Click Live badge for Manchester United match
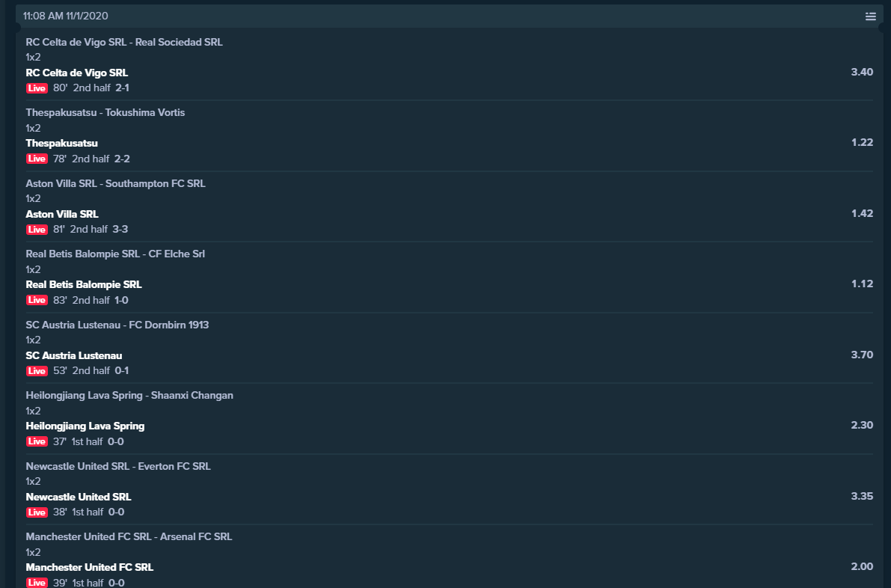Viewport: 891px width, 588px height. pos(37,583)
